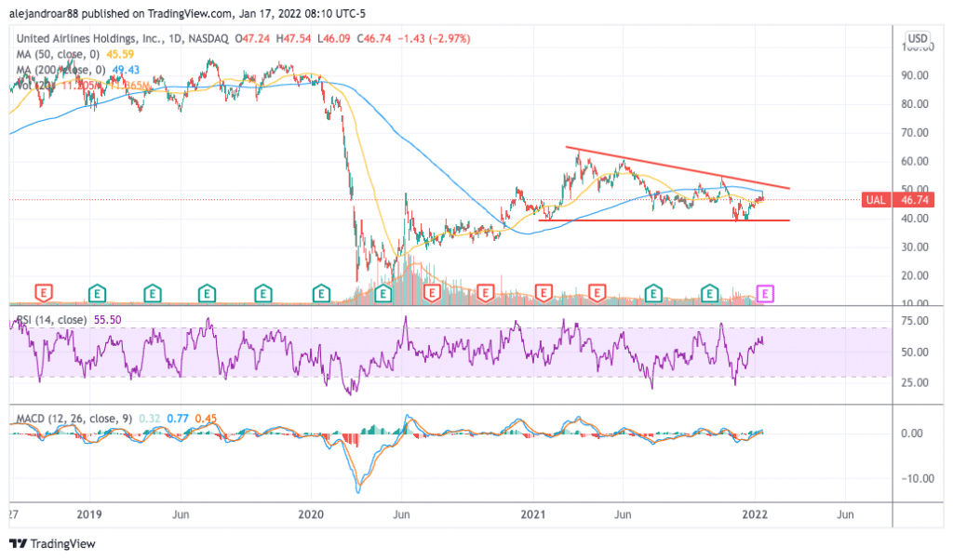Click the 2020 time axis label
Screen dimensions: 953x560
(x=311, y=514)
